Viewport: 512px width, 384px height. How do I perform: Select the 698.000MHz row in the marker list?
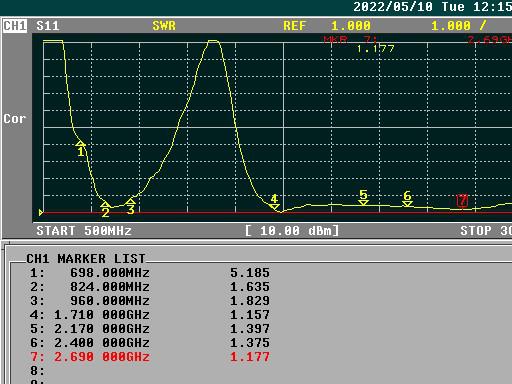coord(150,273)
